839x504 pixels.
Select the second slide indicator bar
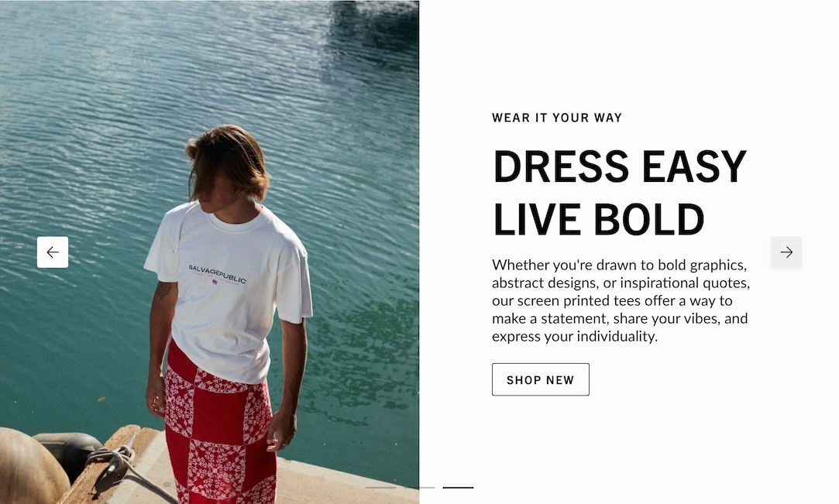click(x=420, y=488)
